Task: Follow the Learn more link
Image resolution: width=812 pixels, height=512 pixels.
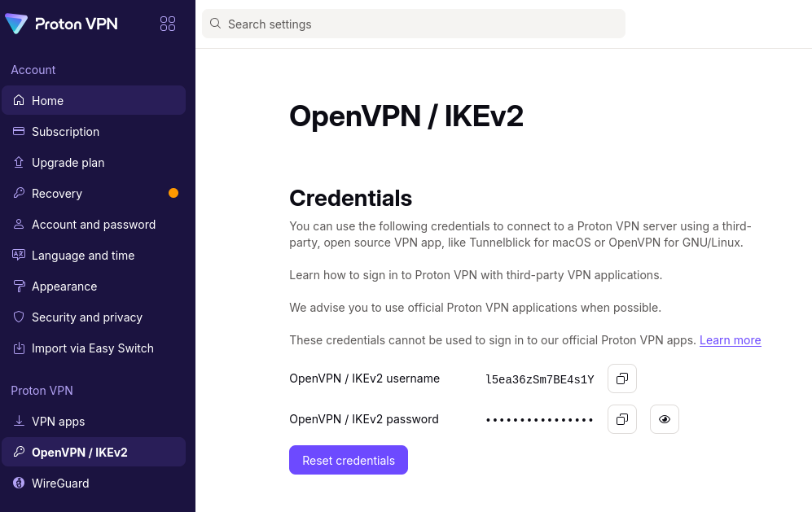Action: point(731,340)
